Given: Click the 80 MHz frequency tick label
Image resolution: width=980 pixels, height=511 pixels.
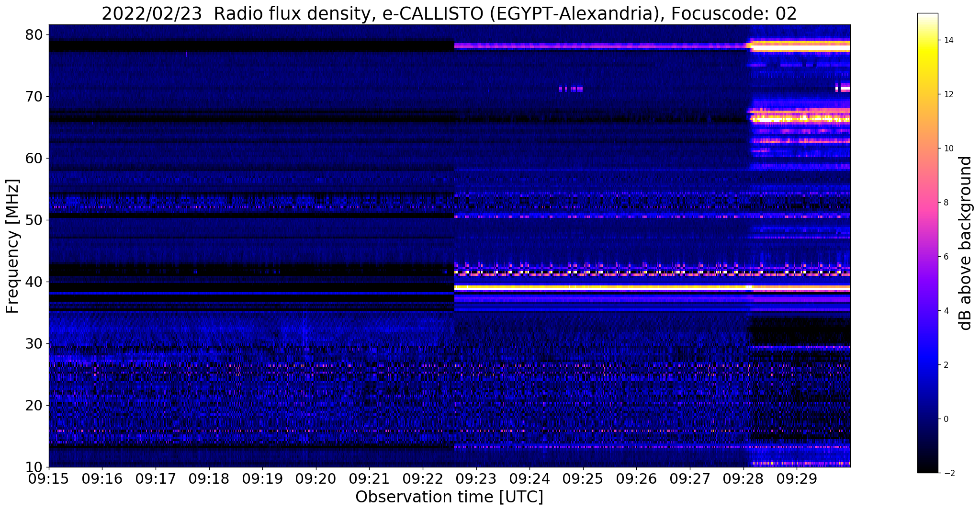Looking at the screenshot, I should pyautogui.click(x=34, y=34).
